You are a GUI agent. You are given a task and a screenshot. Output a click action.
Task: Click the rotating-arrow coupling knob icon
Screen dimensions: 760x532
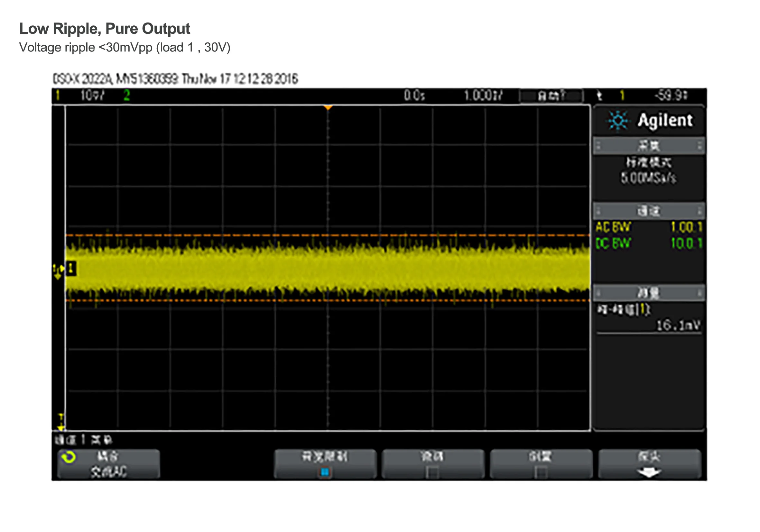(69, 457)
